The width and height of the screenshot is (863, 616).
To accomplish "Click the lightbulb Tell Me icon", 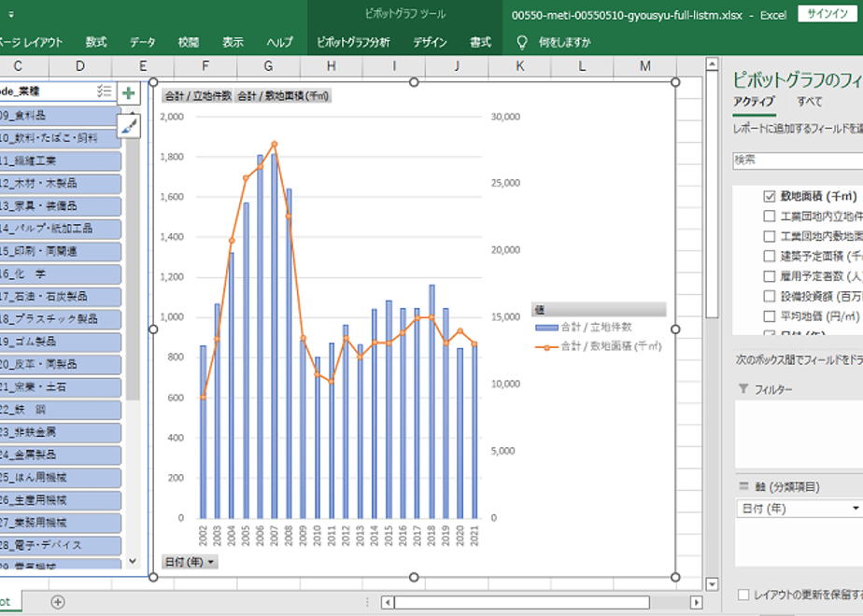I will point(522,42).
